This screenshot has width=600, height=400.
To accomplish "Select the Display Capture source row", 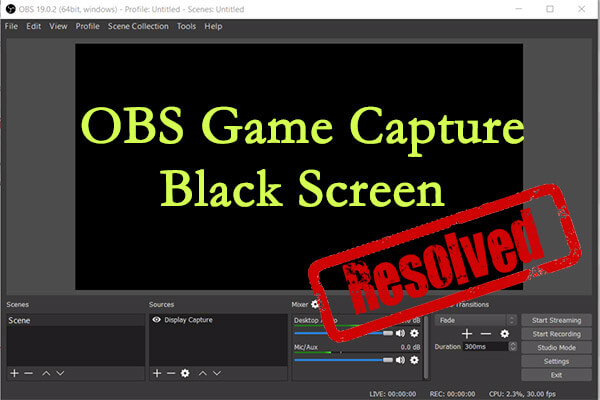I will 218,320.
